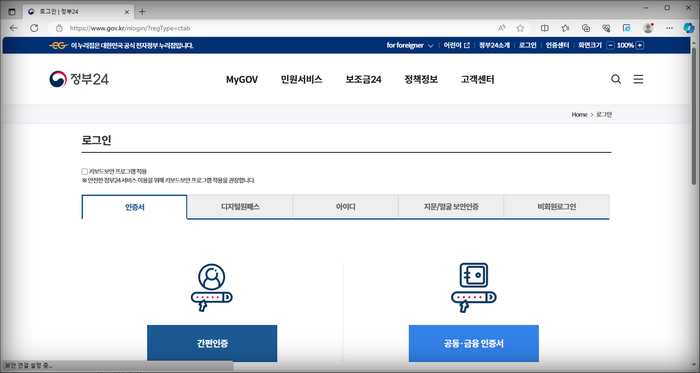Enable 키보드보안 프로그램 적용 checkbox
The image size is (700, 373).
84,171
